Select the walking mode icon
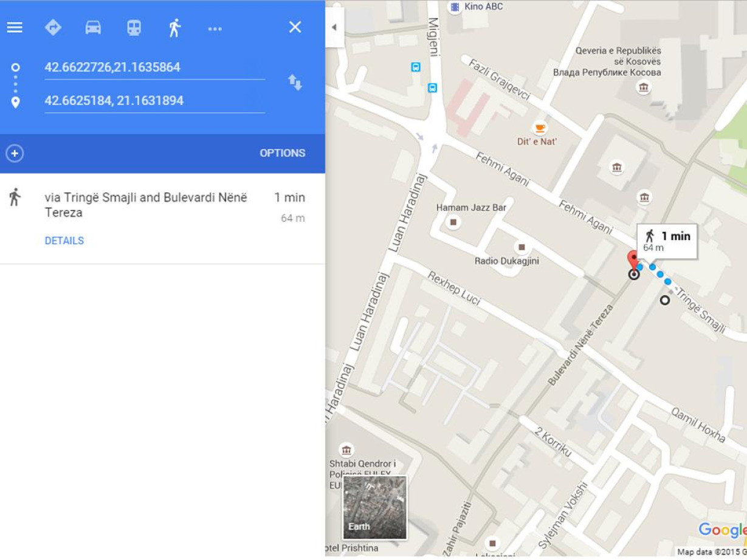Viewport: 747px width, 560px height. coord(174,27)
